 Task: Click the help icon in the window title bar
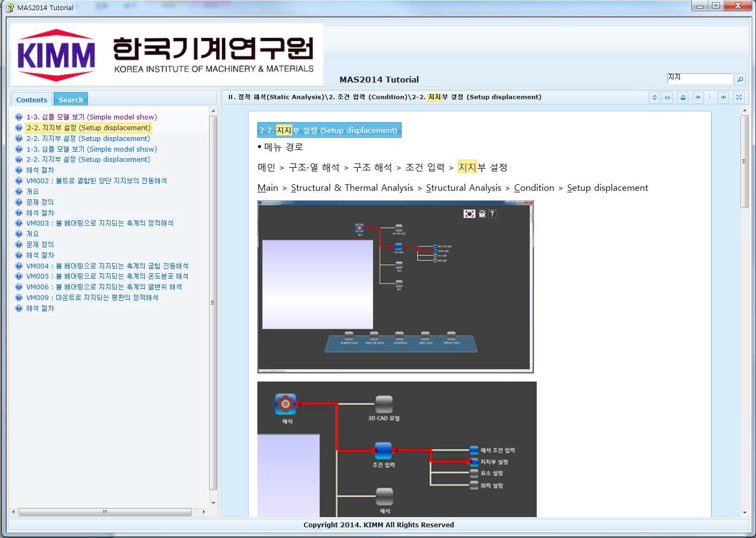point(10,8)
